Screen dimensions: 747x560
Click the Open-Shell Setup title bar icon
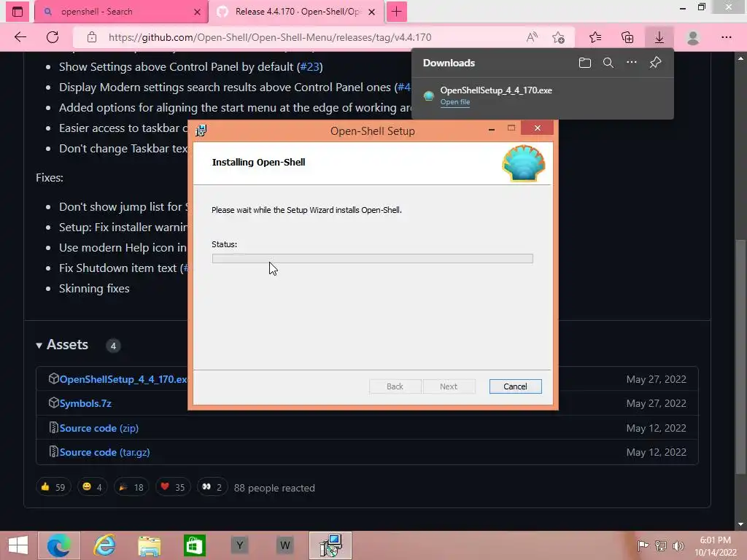click(x=201, y=131)
